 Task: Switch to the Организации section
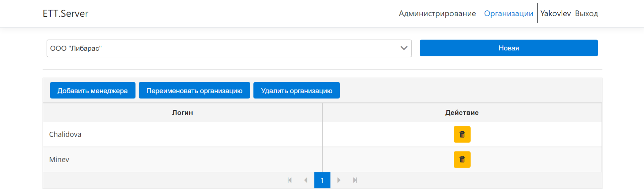point(508,14)
